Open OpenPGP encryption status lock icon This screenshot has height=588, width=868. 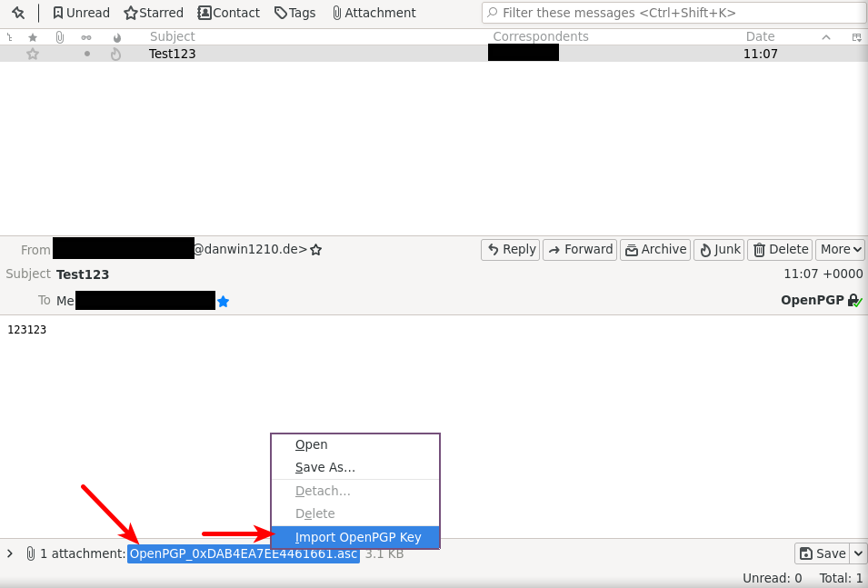coord(854,301)
